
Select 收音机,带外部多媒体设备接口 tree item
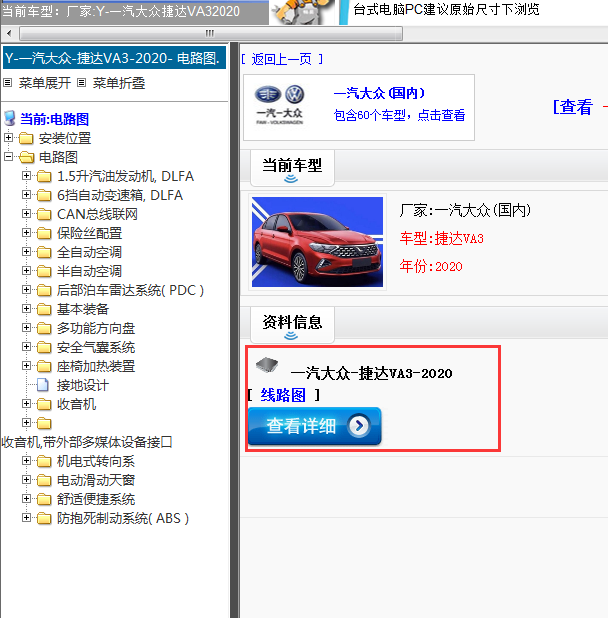87,442
